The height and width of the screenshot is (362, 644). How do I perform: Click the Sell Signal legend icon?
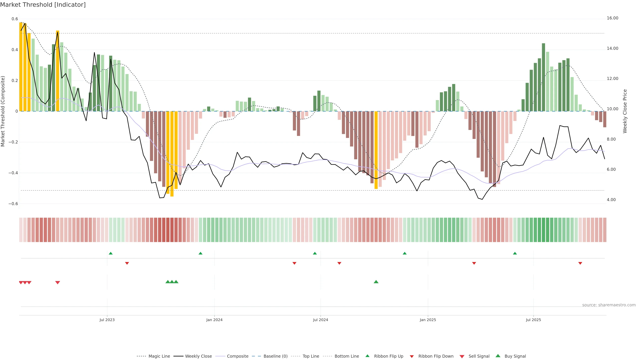pyautogui.click(x=462, y=356)
